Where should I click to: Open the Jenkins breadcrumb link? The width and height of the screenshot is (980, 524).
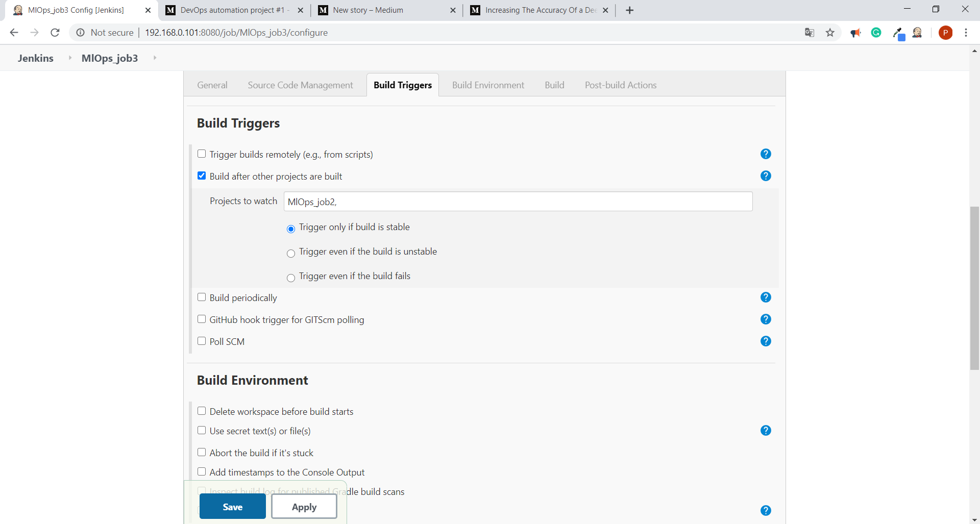pos(36,58)
